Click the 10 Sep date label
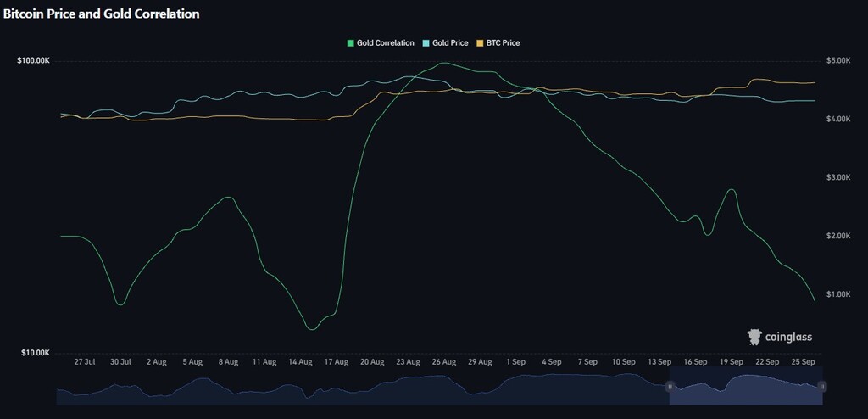Viewport: 868px width, 419px height. coord(623,362)
